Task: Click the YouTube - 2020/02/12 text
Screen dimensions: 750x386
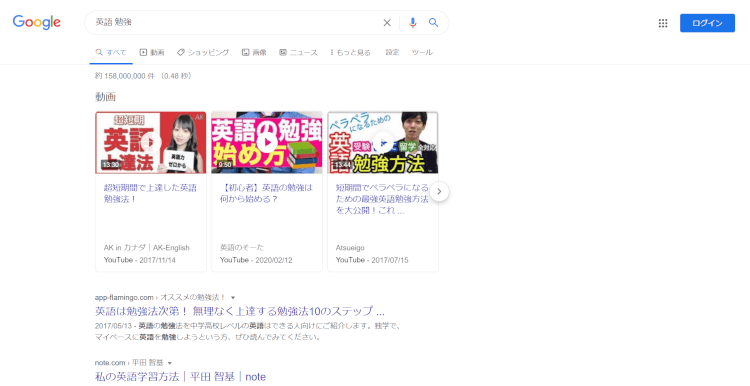Action: 256,260
